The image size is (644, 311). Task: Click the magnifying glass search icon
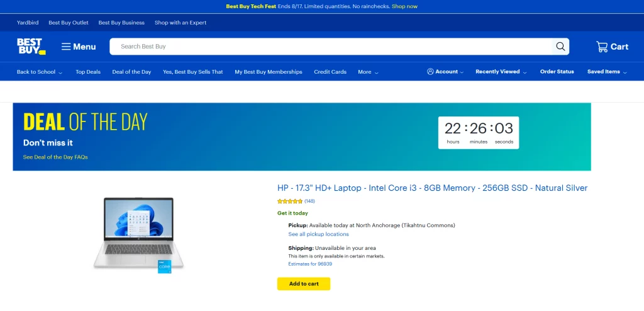tap(560, 47)
